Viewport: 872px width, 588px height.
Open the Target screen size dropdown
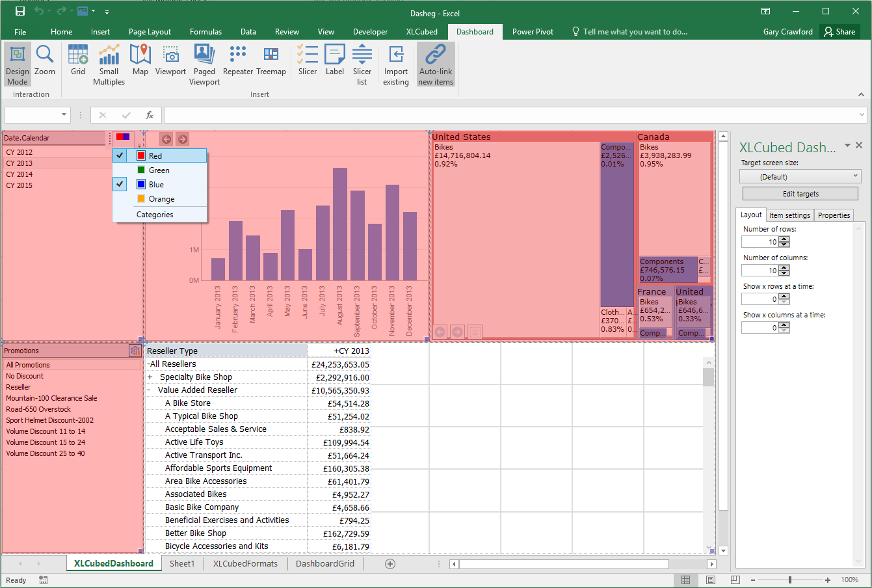pyautogui.click(x=800, y=176)
